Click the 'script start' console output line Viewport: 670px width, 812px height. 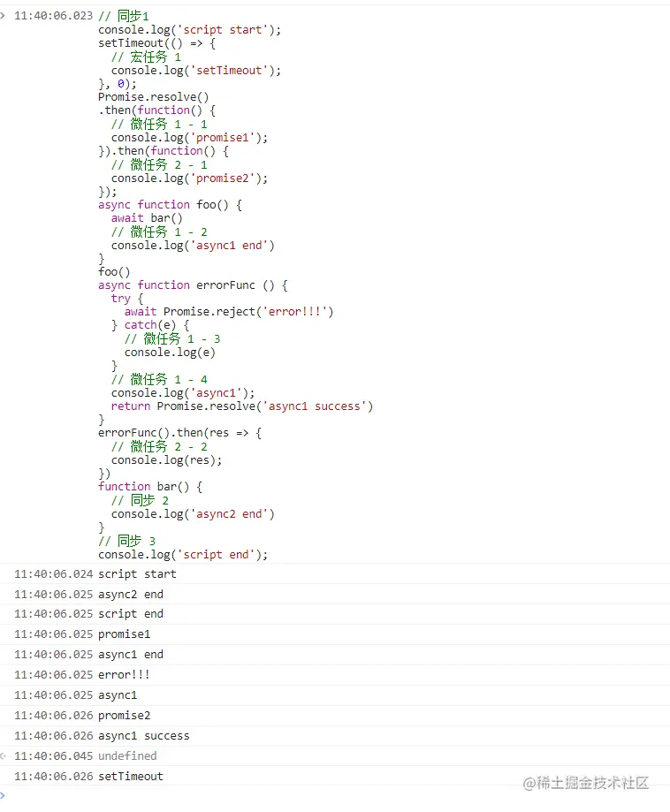(x=335, y=573)
